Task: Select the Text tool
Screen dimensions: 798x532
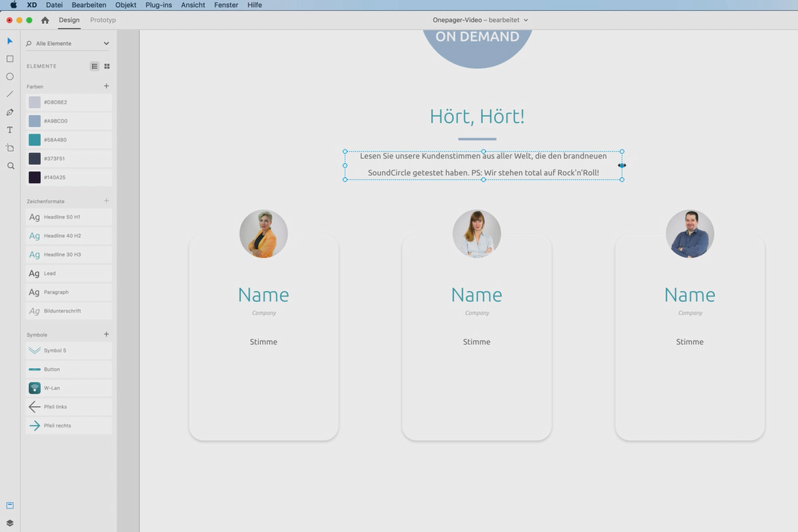Action: pos(10,130)
